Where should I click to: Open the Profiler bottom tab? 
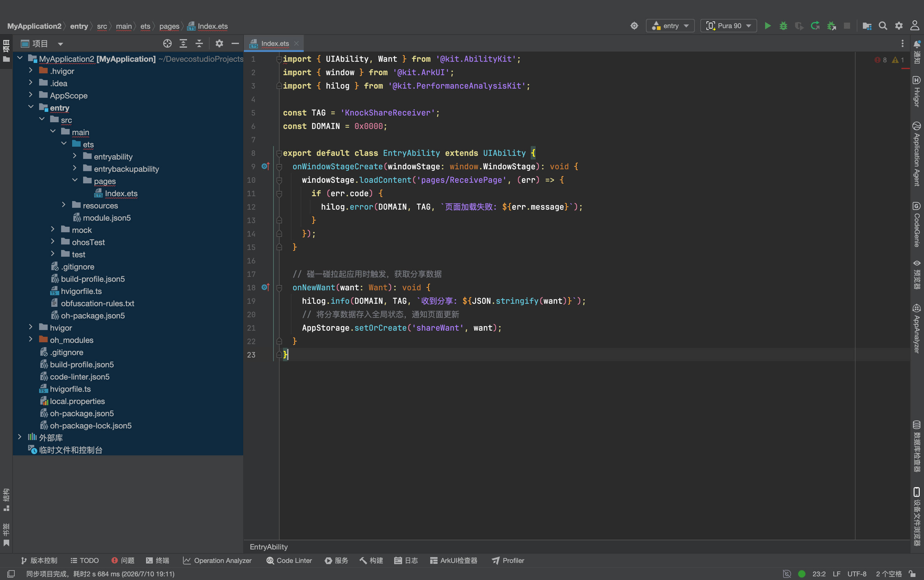[x=508, y=560]
